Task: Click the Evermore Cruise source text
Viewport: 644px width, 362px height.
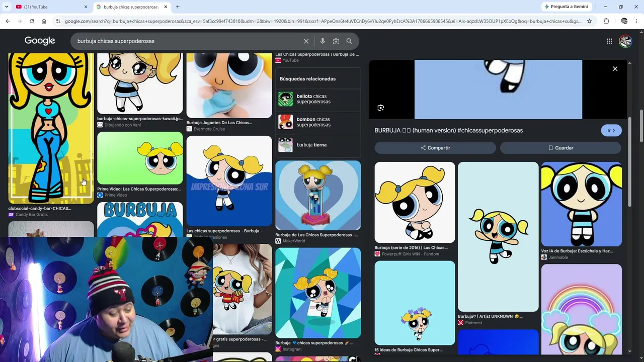Action: pos(209,129)
